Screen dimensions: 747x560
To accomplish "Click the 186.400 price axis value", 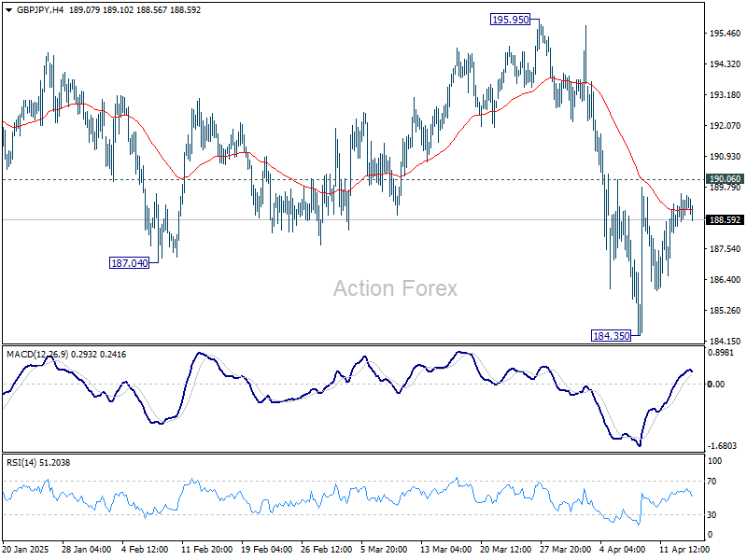I will 726,279.
